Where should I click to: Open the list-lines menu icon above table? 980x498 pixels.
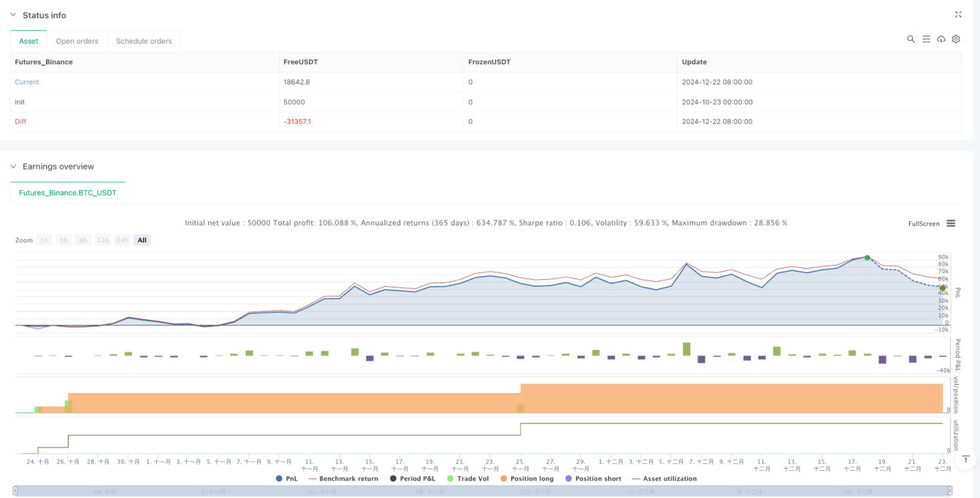[x=926, y=39]
